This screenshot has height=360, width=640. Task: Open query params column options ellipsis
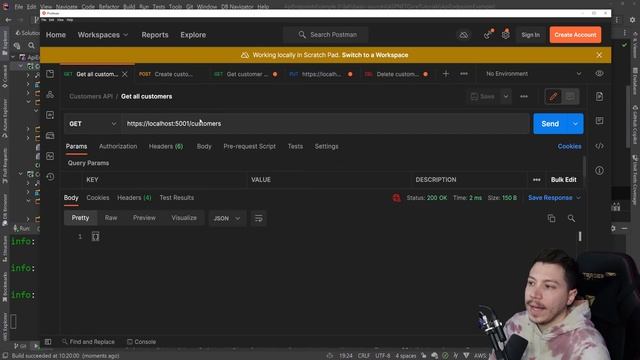[537, 180]
